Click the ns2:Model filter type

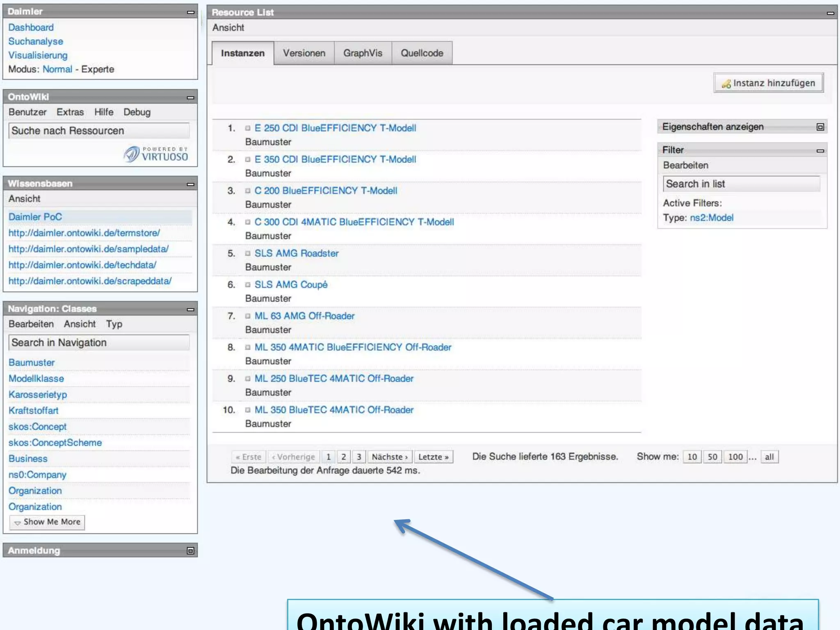[x=712, y=218]
